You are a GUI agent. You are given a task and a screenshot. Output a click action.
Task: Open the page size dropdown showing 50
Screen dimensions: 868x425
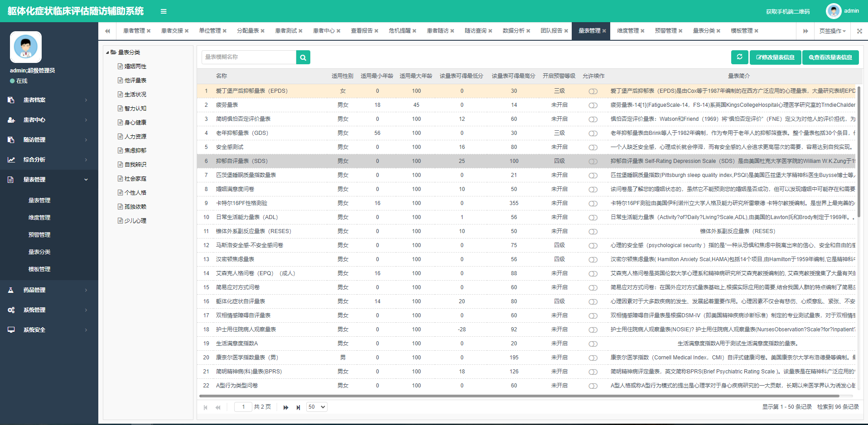(x=316, y=407)
